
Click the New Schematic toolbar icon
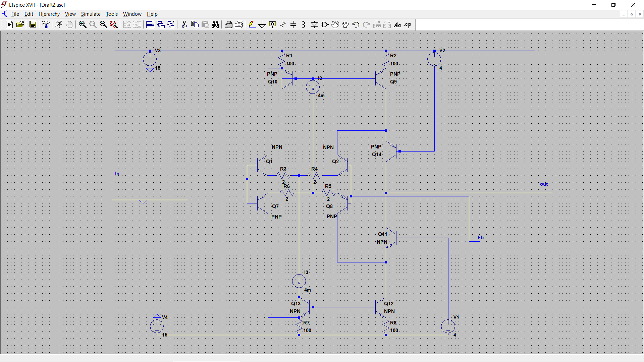tap(9, 24)
